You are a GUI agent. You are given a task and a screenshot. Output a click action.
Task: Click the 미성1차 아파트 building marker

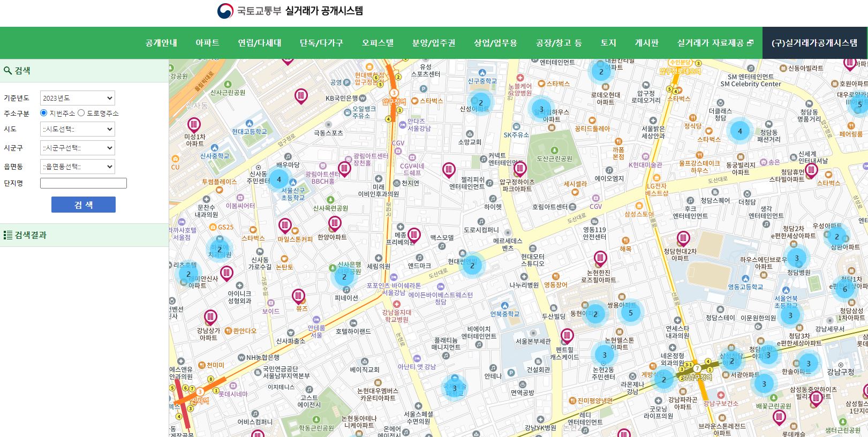click(194, 125)
